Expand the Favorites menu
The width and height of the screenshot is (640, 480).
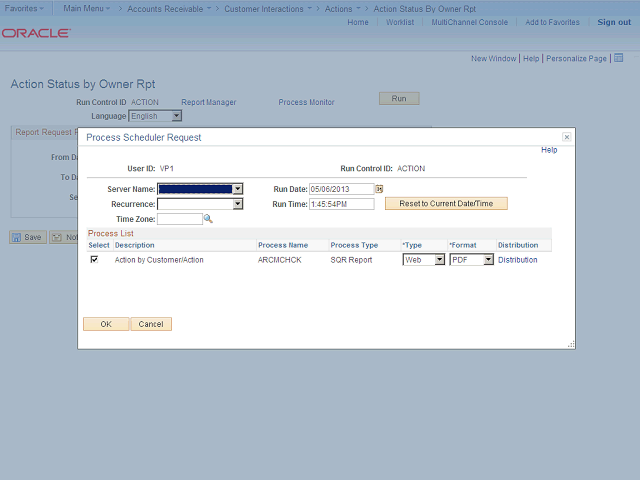tap(24, 8)
